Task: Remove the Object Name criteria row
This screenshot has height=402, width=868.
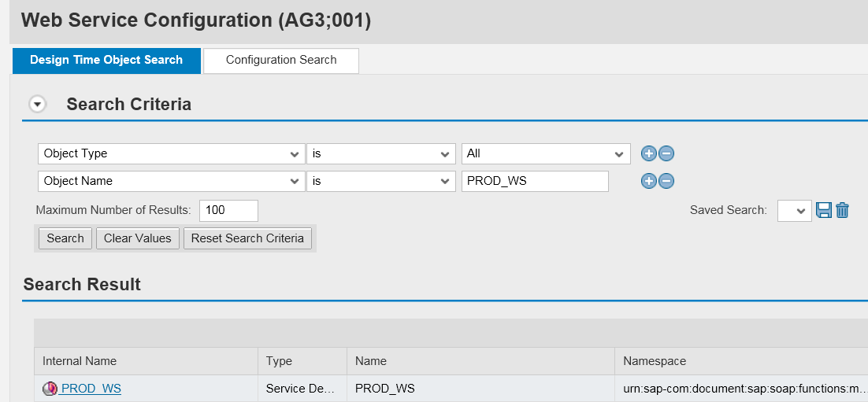Action: (666, 181)
